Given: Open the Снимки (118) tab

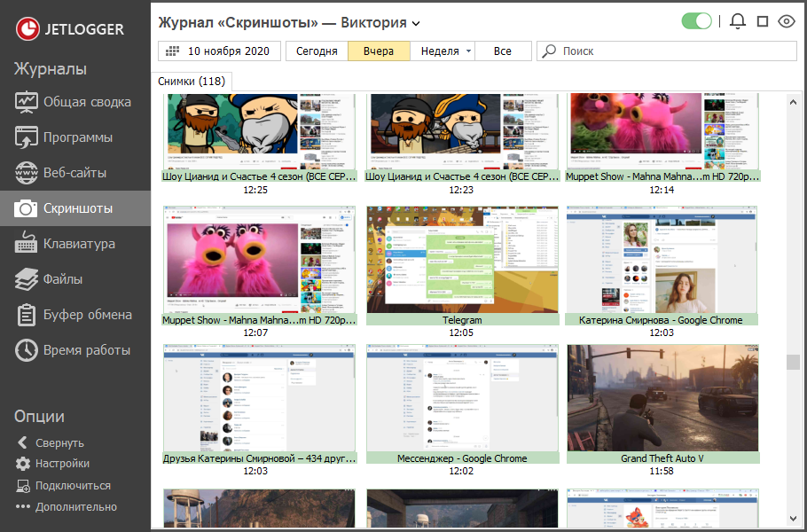Looking at the screenshot, I should (x=192, y=82).
